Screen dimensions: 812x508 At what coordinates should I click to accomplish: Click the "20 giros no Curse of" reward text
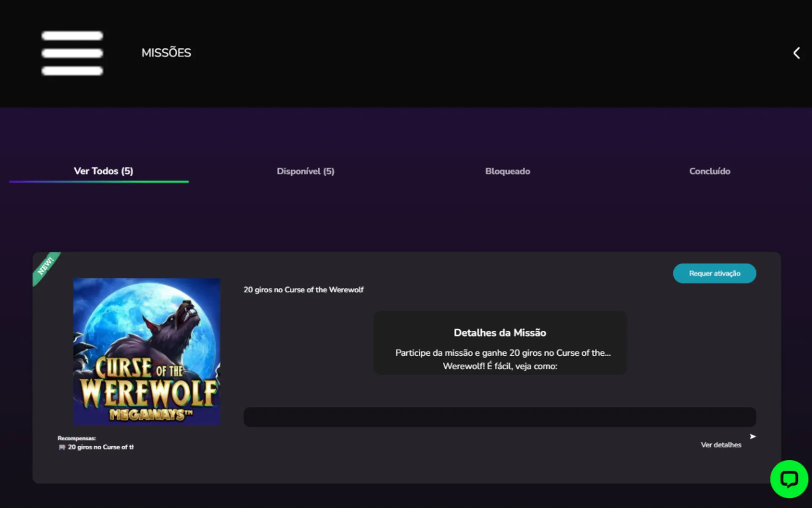pyautogui.click(x=101, y=447)
